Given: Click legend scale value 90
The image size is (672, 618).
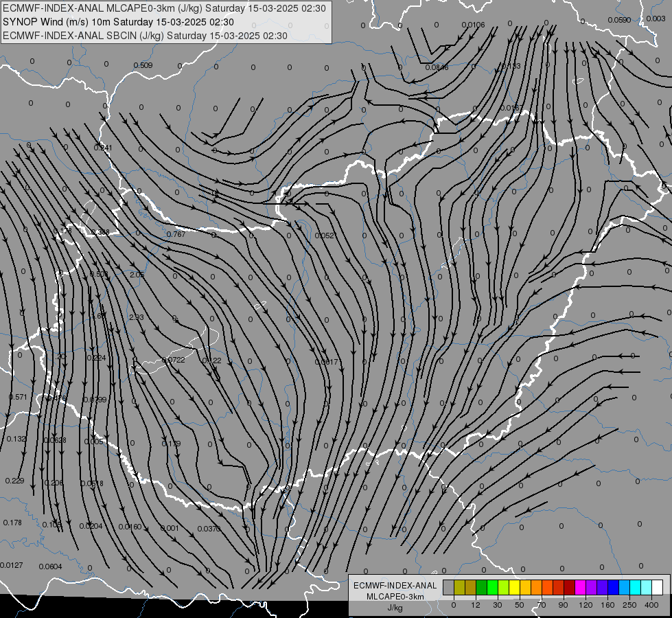Looking at the screenshot, I should pyautogui.click(x=563, y=605).
